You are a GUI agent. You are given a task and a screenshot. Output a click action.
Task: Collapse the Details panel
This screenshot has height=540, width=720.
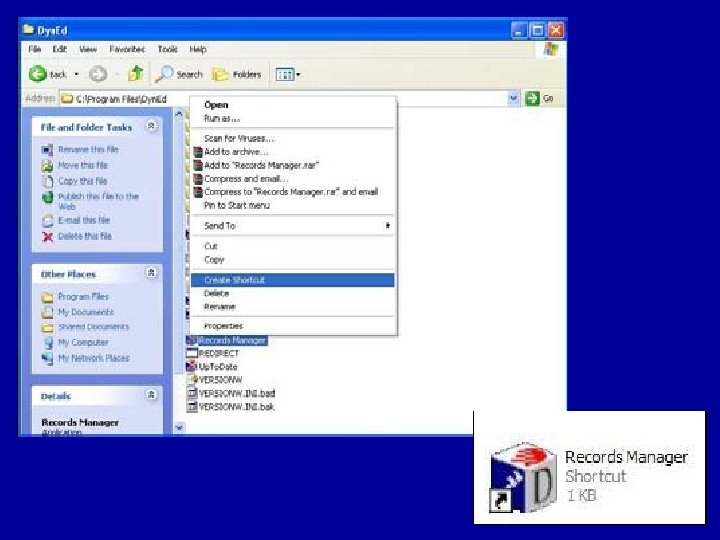click(152, 395)
